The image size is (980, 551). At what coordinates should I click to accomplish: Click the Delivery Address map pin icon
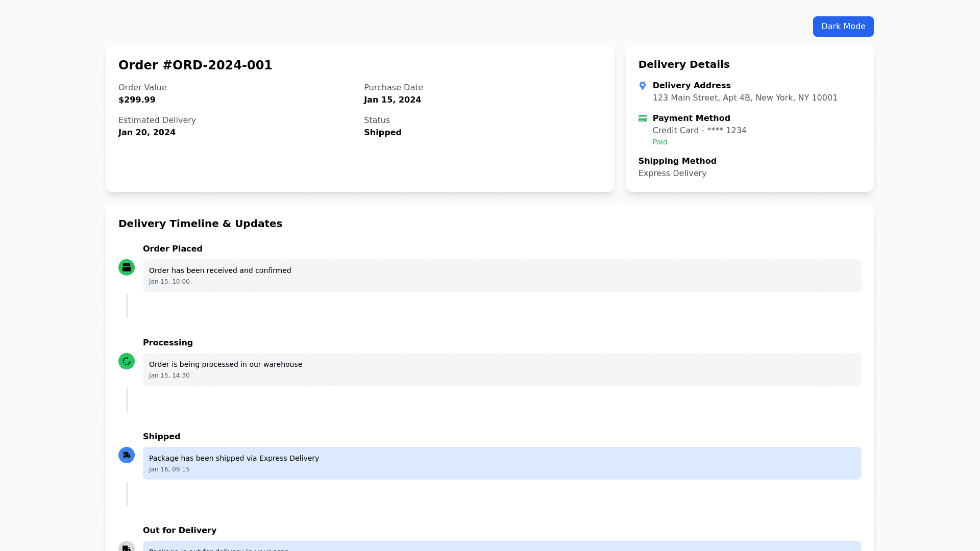pos(643,86)
